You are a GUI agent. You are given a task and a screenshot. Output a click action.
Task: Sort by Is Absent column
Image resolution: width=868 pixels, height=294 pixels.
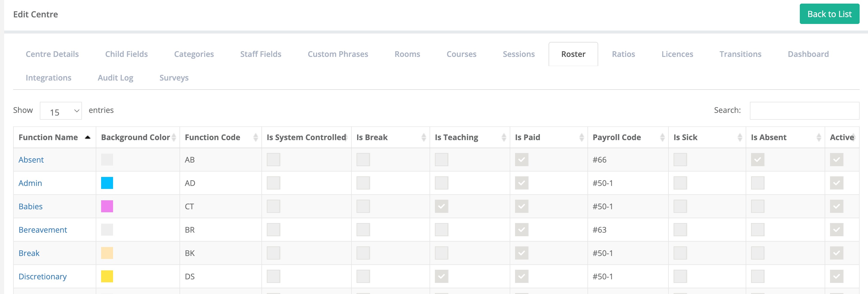(785, 137)
